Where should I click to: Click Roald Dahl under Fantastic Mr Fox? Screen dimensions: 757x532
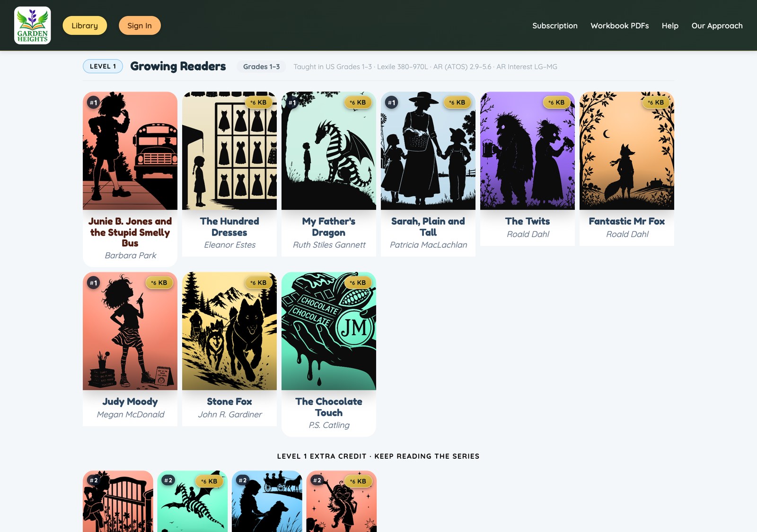click(x=627, y=234)
